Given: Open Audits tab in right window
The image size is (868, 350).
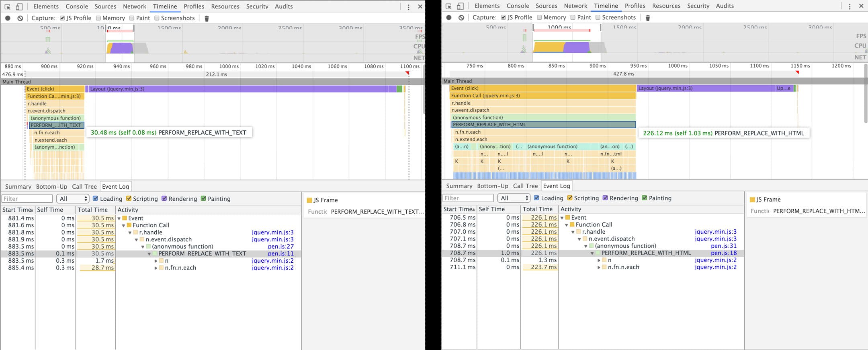Looking at the screenshot, I should pos(725,6).
